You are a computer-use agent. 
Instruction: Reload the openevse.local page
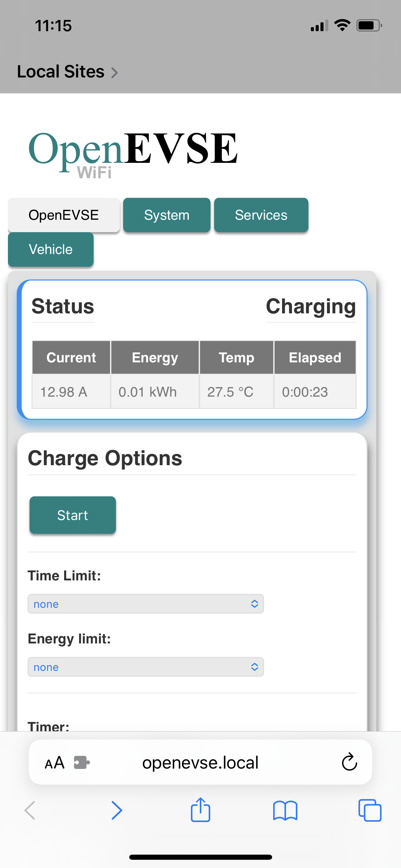(349, 762)
